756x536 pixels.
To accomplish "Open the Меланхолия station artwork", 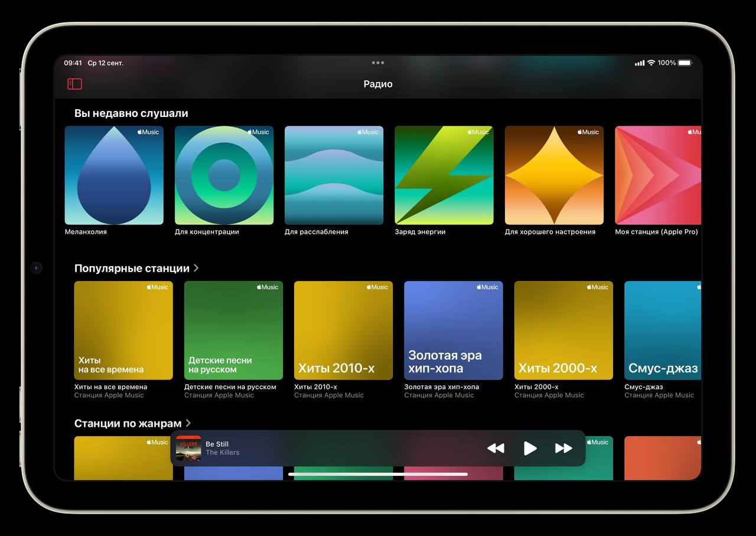I will [114, 175].
